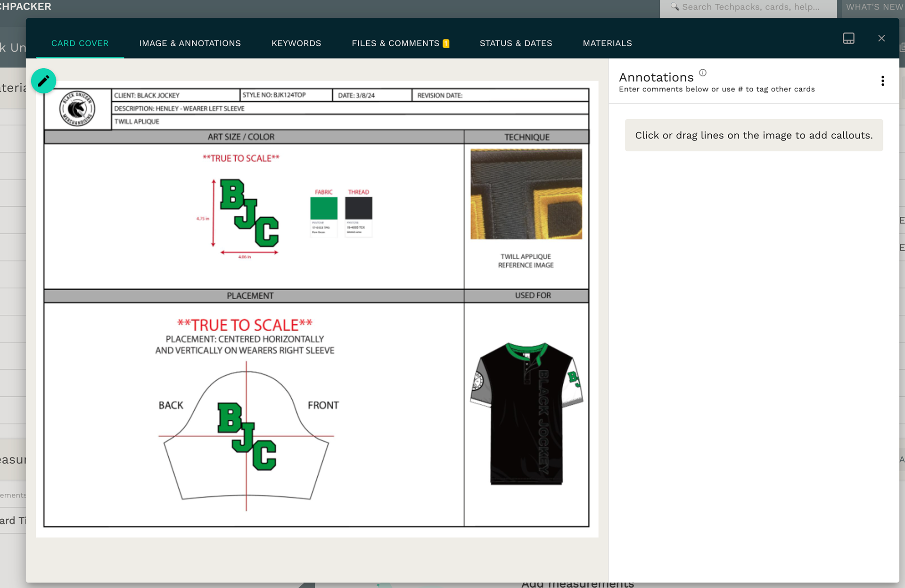Click the twill applique reference image
Screen dimensions: 905x588
coord(526,194)
